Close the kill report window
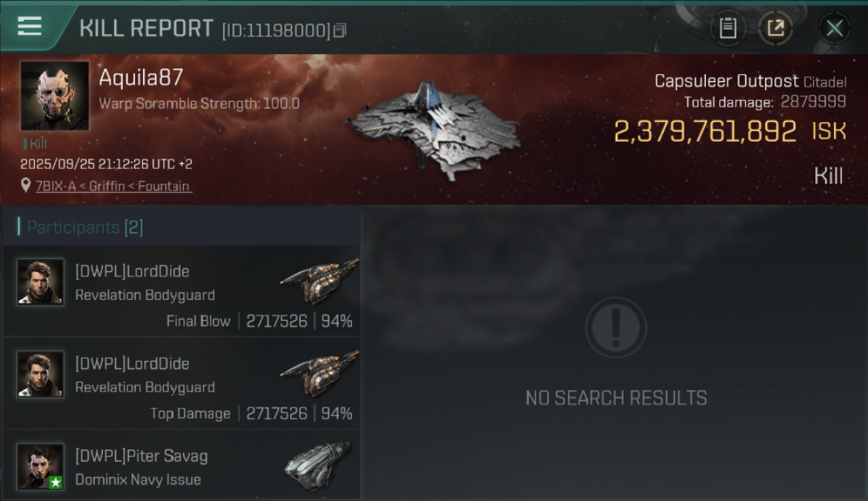868x501 pixels. [x=834, y=29]
